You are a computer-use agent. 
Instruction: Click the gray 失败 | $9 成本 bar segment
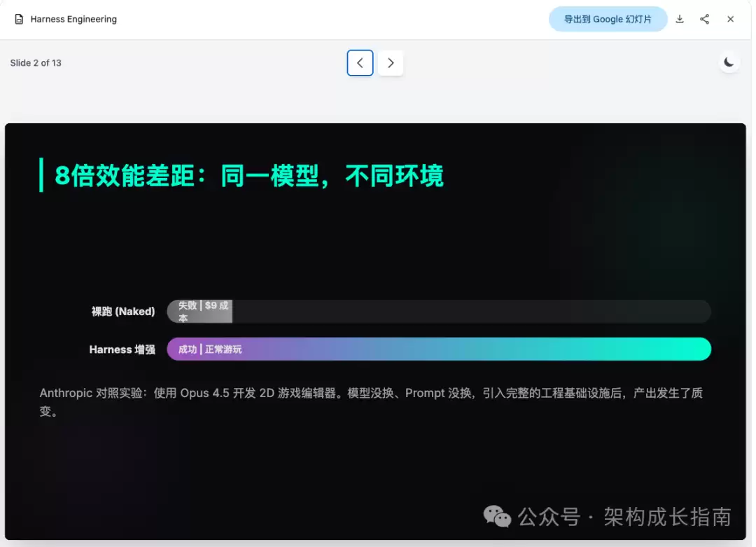200,312
